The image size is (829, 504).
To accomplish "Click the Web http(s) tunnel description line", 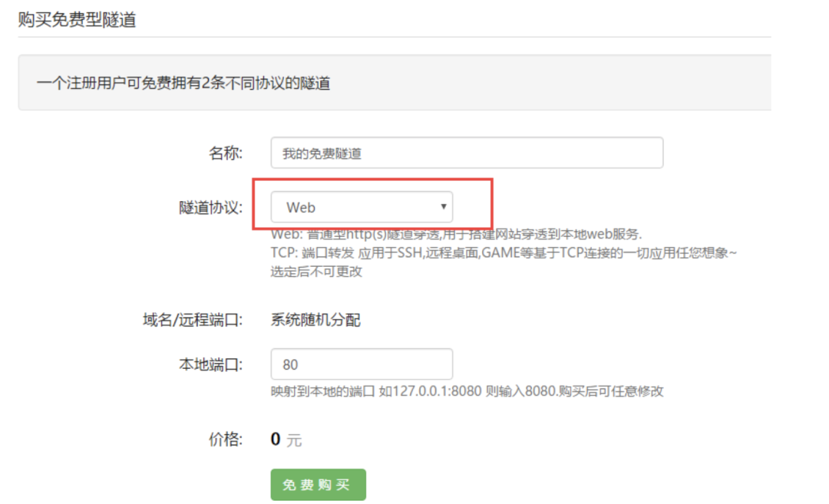I will [x=456, y=235].
